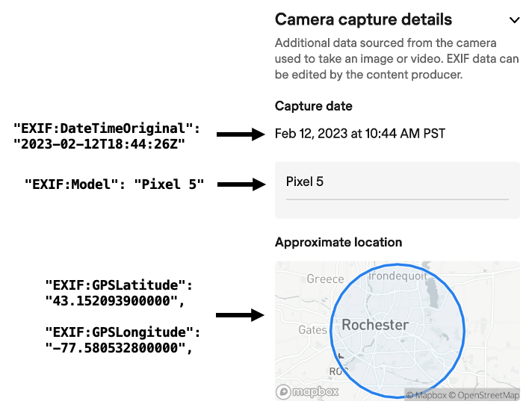This screenshot has height=410, width=532.
Task: Click the Pixel 5 camera model field
Action: (x=397, y=182)
